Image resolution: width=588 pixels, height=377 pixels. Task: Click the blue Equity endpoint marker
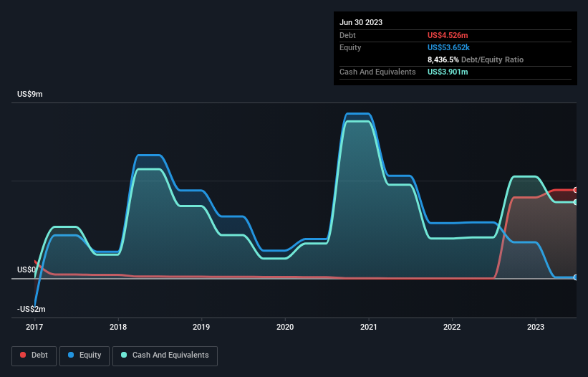point(576,277)
